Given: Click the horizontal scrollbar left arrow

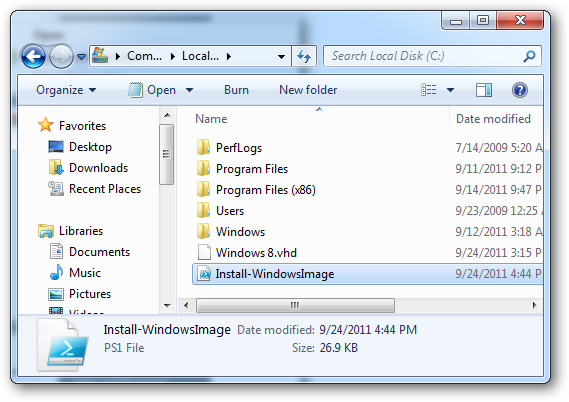Looking at the screenshot, I should pos(186,305).
